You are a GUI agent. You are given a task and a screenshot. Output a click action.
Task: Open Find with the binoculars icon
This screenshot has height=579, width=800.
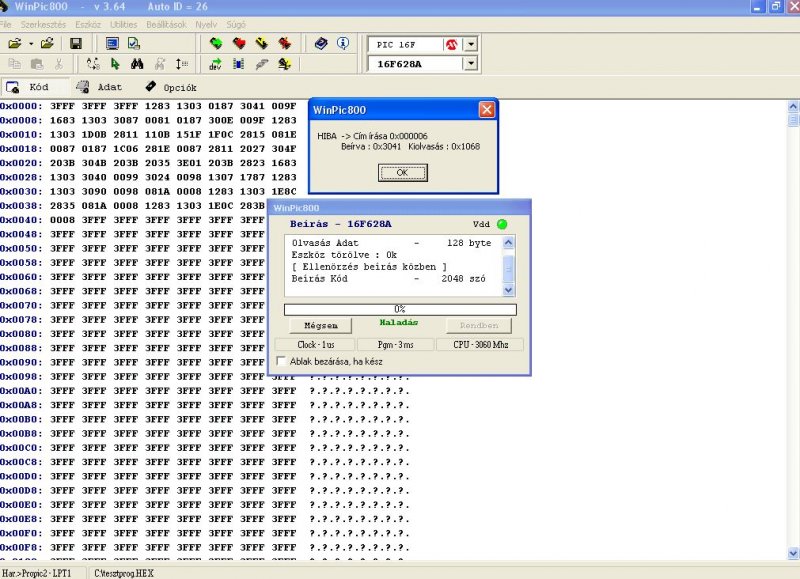coord(137,64)
